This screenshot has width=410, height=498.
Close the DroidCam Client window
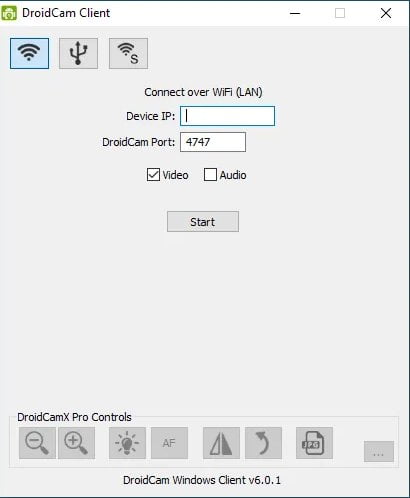coord(386,13)
